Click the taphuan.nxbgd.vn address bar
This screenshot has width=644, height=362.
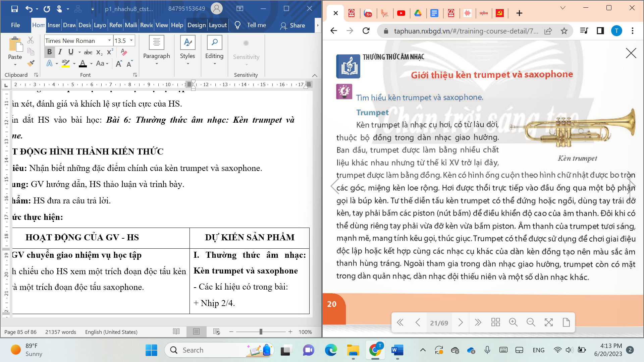[466, 31]
